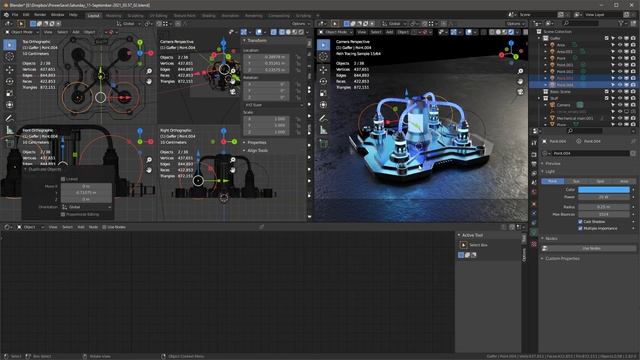Screen dimensions: 640x360
Task: Open Options dropdown in left viewport header
Action: pyautogui.click(x=301, y=24)
